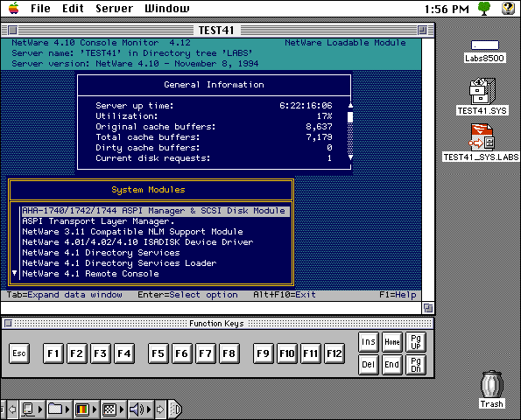Click the F10 key button
521x420 pixels.
pos(286,353)
